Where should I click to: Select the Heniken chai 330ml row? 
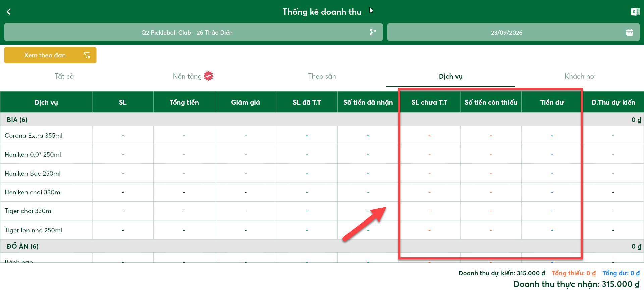pos(322,192)
